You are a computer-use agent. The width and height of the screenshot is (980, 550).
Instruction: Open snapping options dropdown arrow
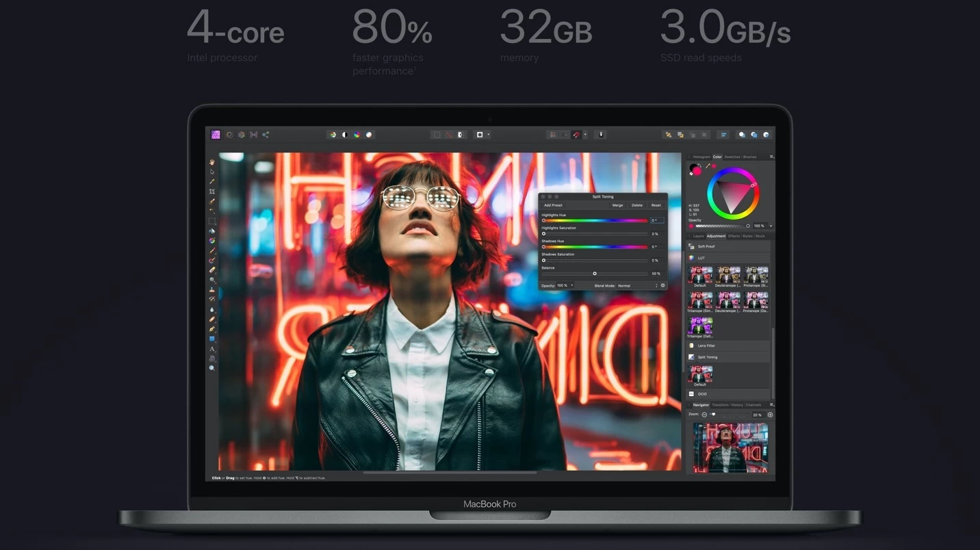pos(585,135)
